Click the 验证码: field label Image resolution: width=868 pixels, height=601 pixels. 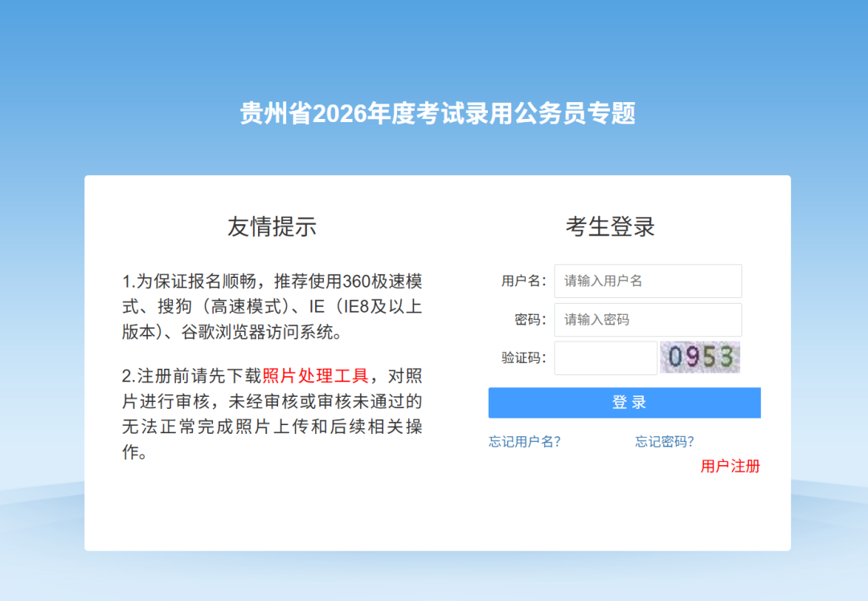point(523,358)
